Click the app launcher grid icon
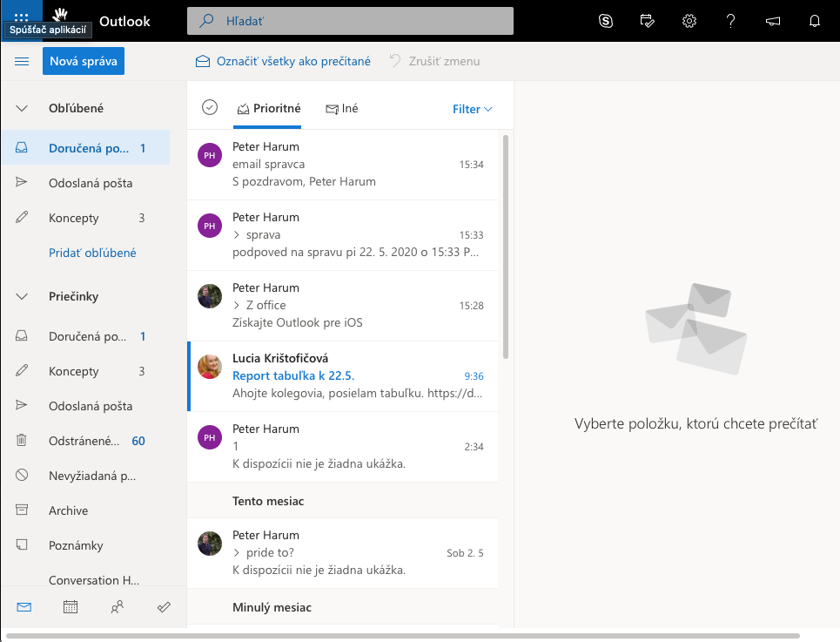This screenshot has width=840, height=642. pyautogui.click(x=22, y=17)
